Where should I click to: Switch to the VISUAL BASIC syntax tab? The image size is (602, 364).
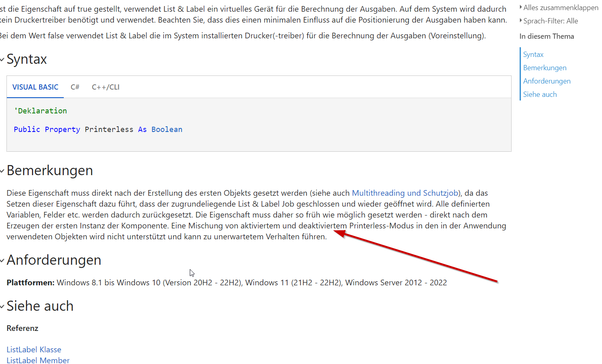tap(35, 87)
